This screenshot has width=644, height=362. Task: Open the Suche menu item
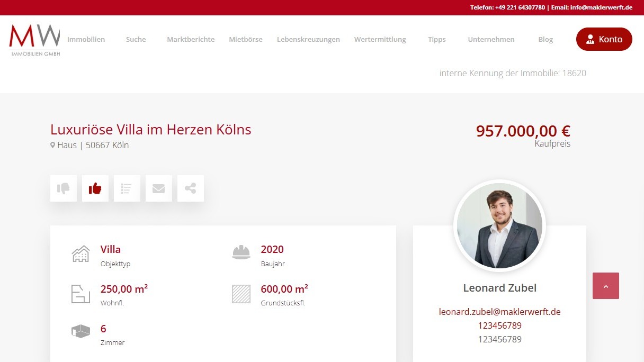(136, 39)
